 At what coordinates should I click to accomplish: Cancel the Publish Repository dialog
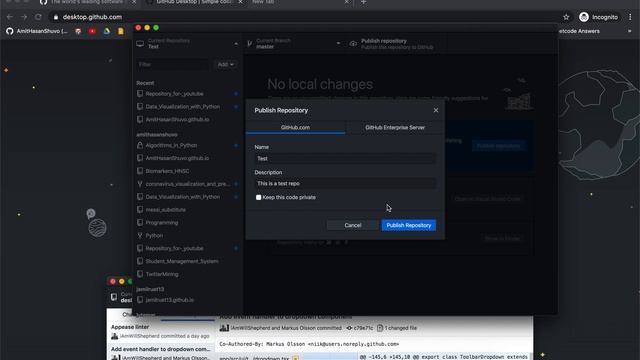tap(353, 225)
